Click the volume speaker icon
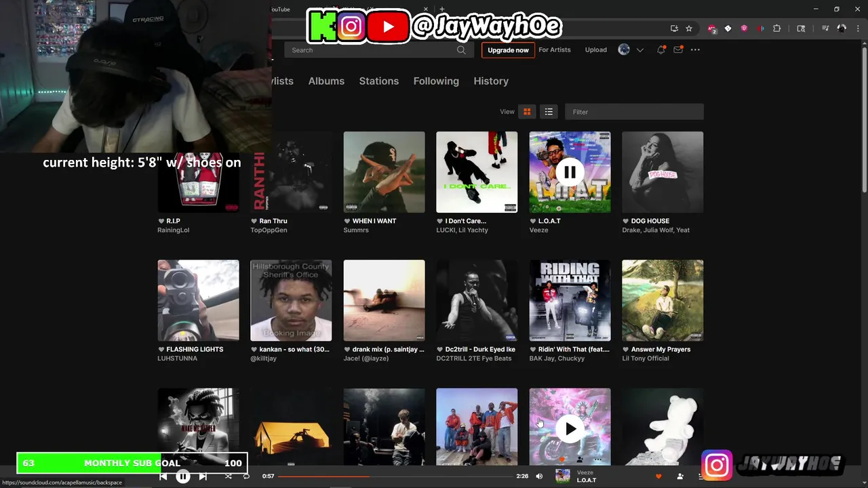The image size is (868, 488). (539, 476)
